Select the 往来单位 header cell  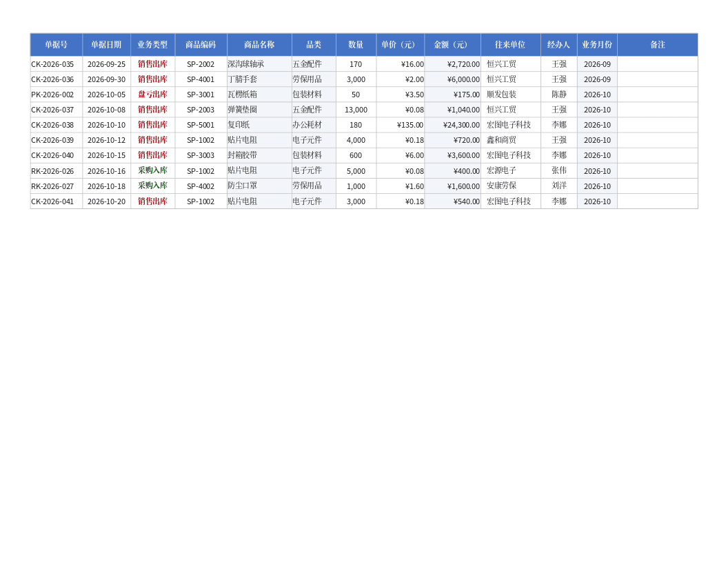pyautogui.click(x=511, y=45)
